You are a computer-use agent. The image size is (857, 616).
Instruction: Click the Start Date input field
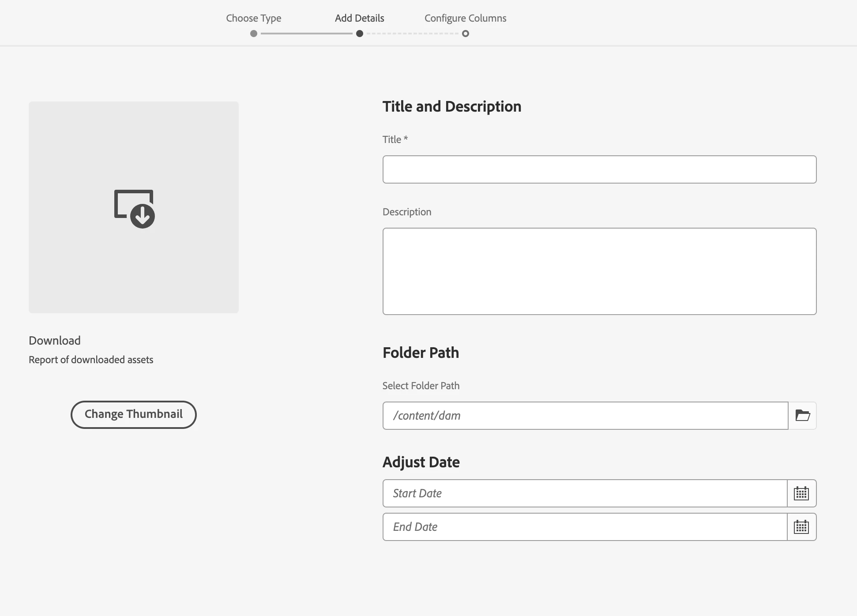(x=585, y=493)
